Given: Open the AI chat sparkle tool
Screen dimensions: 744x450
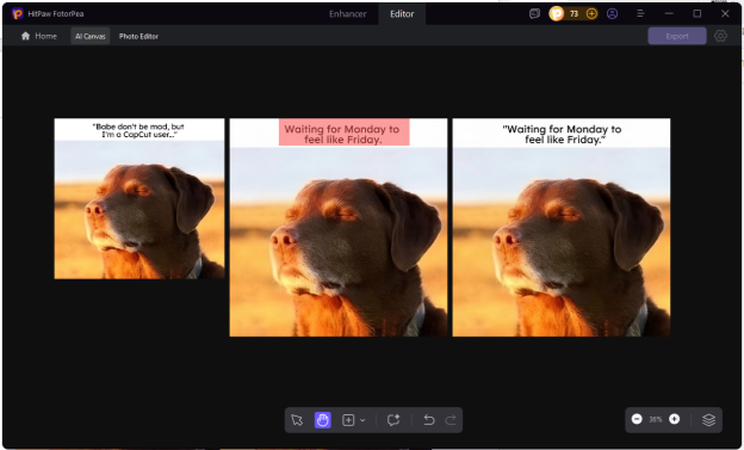Looking at the screenshot, I should tap(393, 420).
